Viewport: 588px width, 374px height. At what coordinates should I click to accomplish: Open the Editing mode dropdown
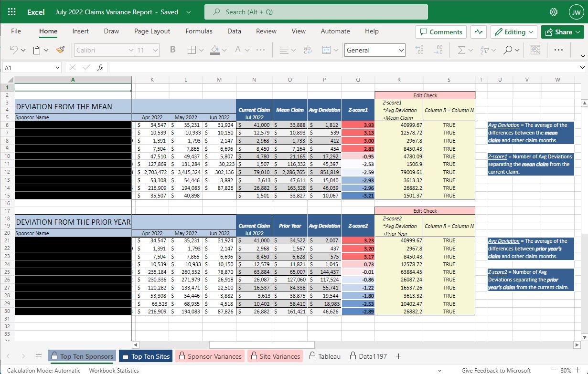point(513,31)
